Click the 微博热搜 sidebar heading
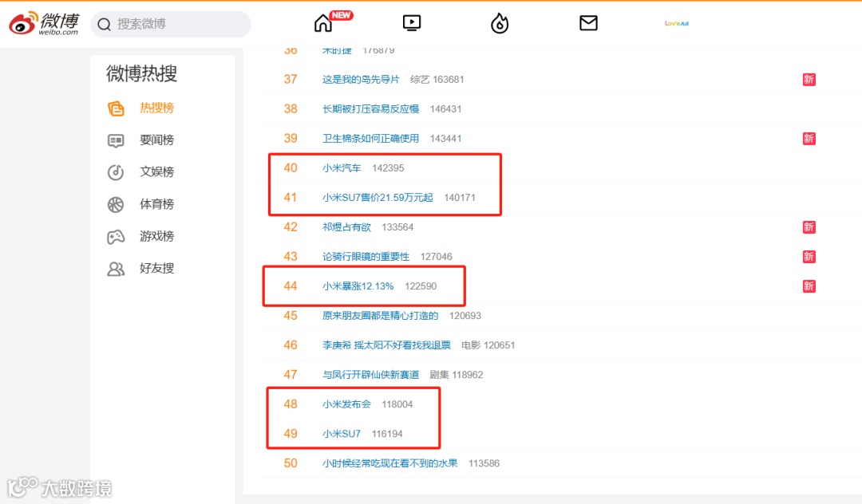 (142, 73)
